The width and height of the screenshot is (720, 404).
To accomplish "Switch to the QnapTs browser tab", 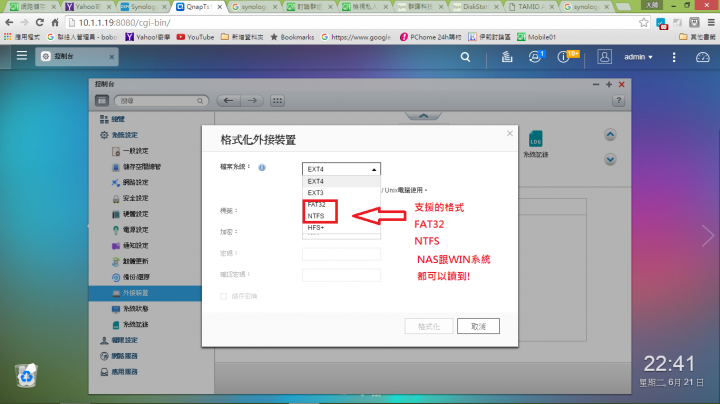I will [x=198, y=6].
